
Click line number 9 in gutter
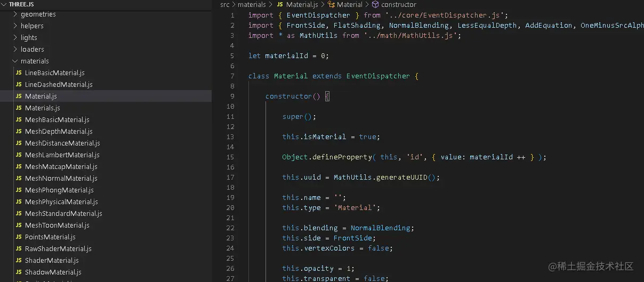point(232,96)
